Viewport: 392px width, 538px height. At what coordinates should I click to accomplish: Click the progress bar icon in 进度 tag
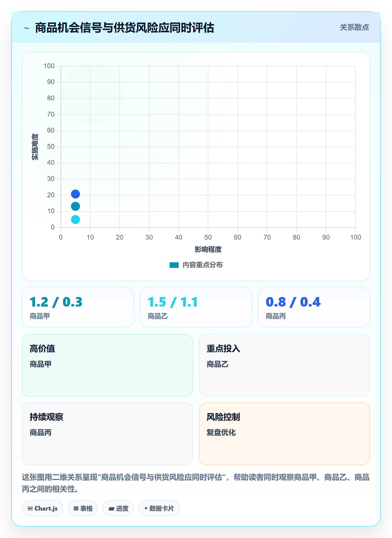pos(111,509)
